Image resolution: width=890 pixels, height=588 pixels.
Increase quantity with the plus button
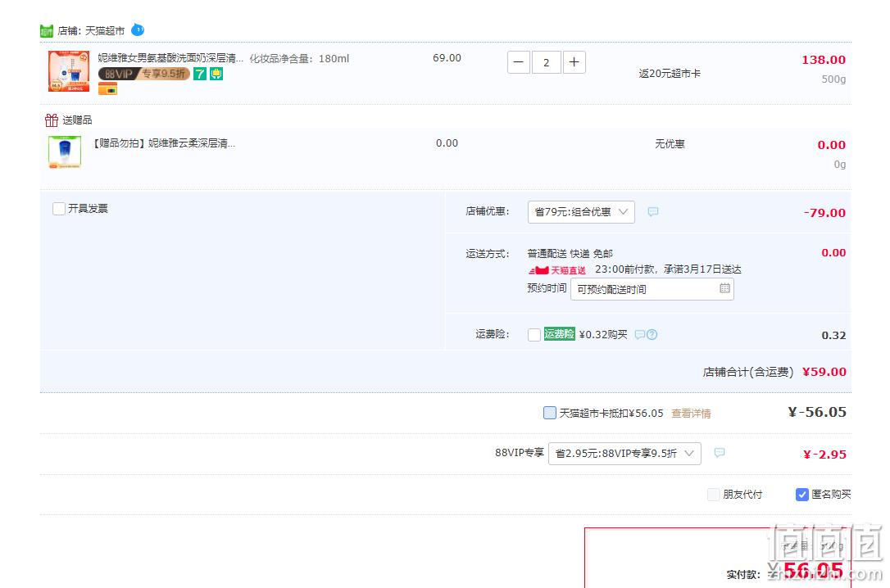point(574,62)
